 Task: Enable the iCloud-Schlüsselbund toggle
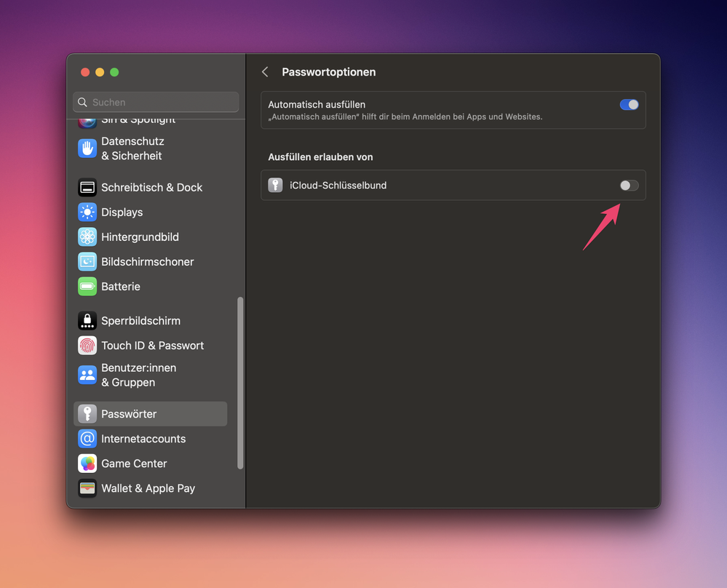coord(629,186)
